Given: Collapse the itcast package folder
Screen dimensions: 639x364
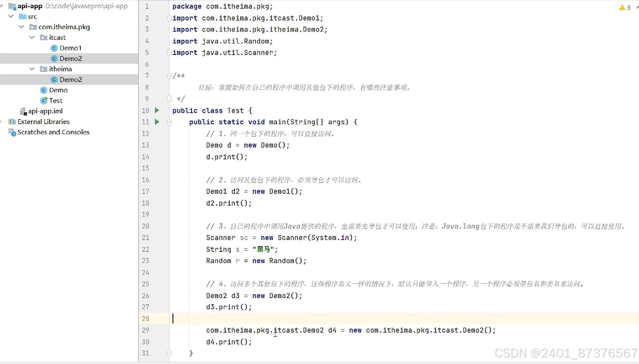Looking at the screenshot, I should [32, 38].
